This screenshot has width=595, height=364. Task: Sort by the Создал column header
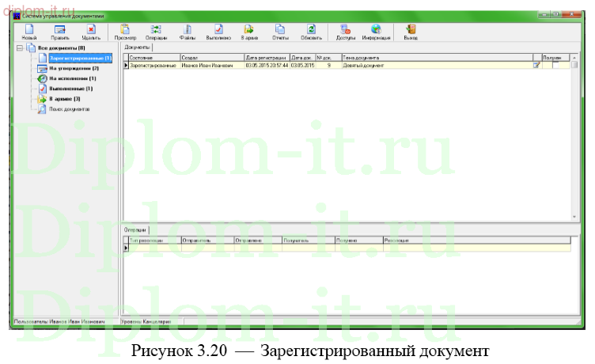[x=212, y=58]
